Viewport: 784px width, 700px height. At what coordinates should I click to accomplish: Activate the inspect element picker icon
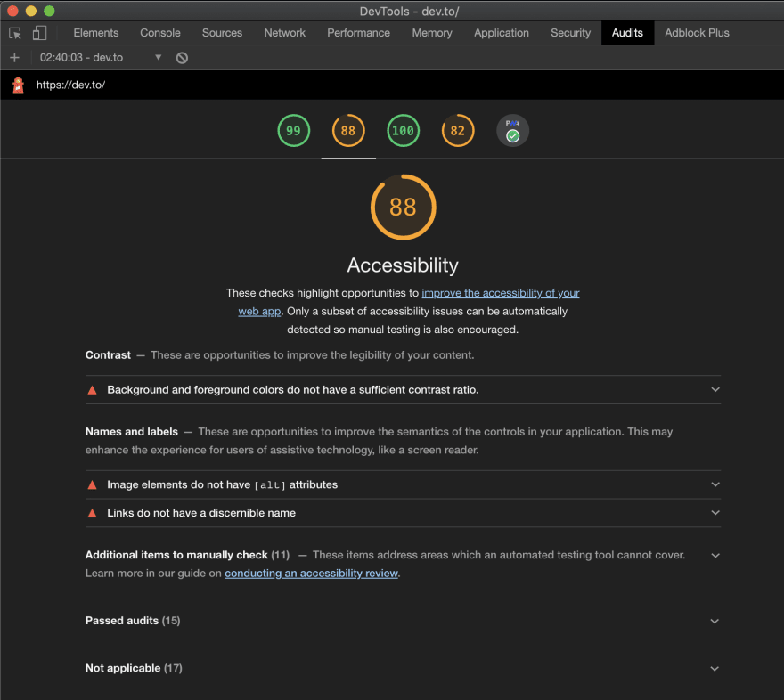[x=15, y=33]
